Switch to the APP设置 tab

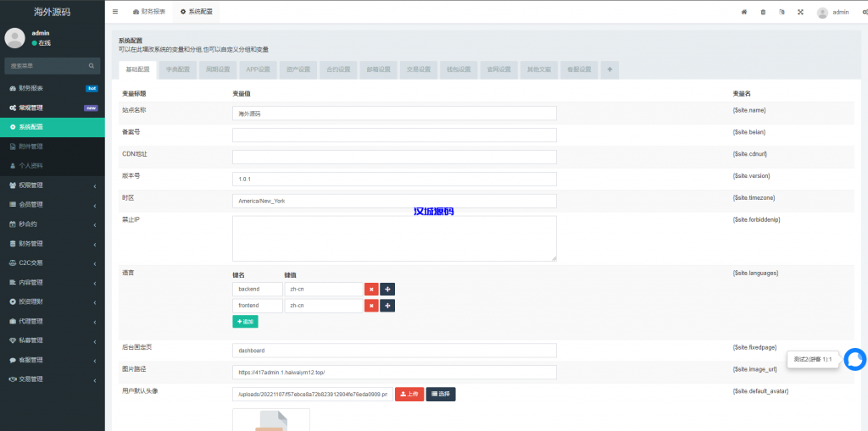(x=258, y=69)
